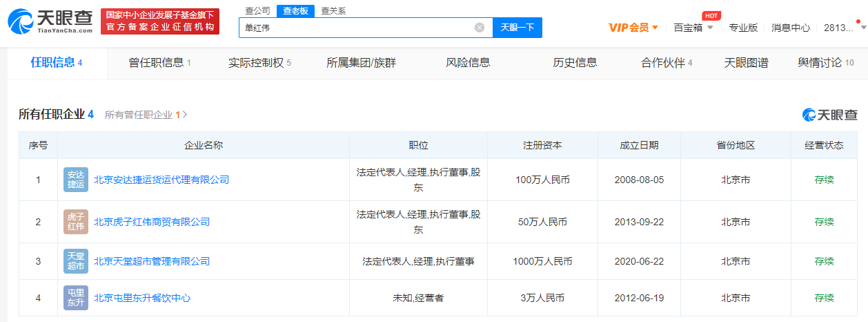Click the 法定代表人,经理,执行董事 position cell in row 3
Screen dimensions: 868x322
click(x=418, y=261)
